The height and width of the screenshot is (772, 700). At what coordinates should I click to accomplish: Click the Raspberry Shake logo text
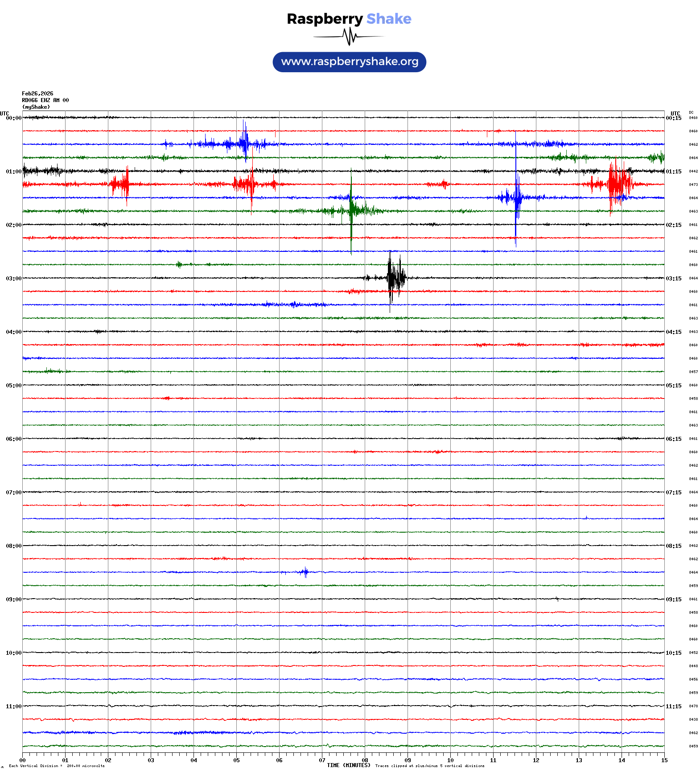(349, 19)
